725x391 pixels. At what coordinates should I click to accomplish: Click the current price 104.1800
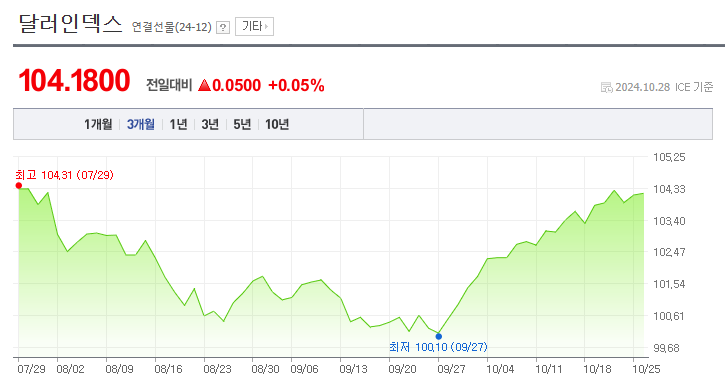74,81
